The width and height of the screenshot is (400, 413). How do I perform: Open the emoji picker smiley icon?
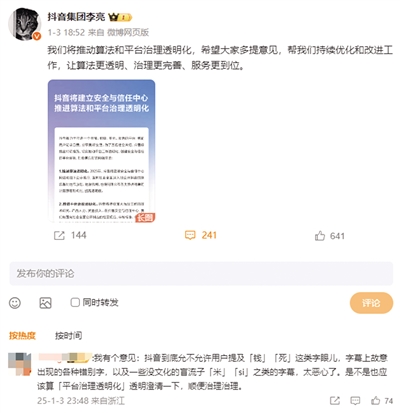tap(15, 303)
